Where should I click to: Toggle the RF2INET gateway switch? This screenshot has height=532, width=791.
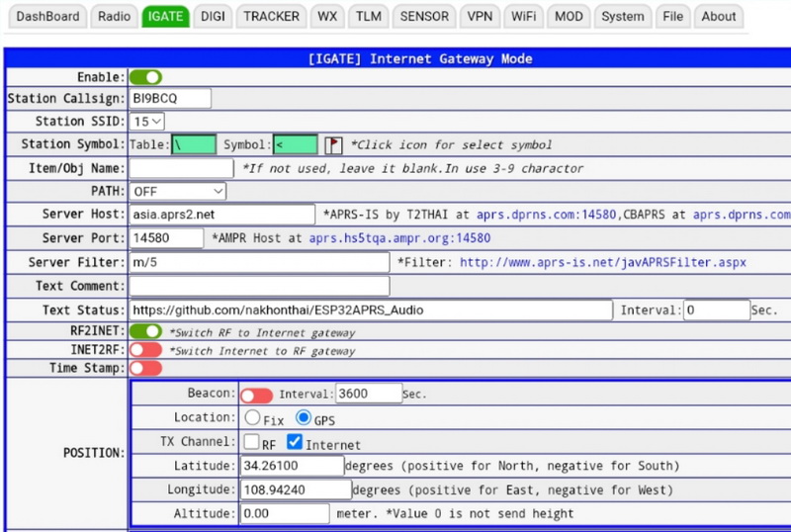point(145,332)
